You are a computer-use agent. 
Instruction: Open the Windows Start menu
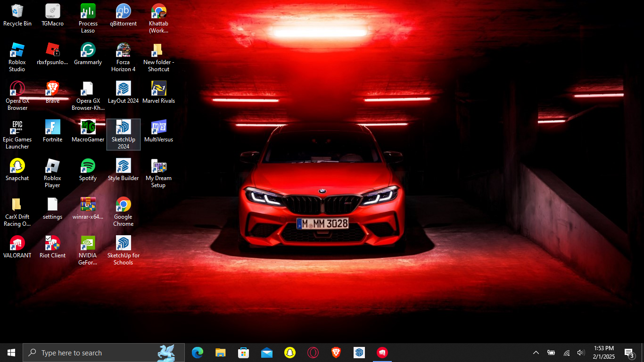11,353
